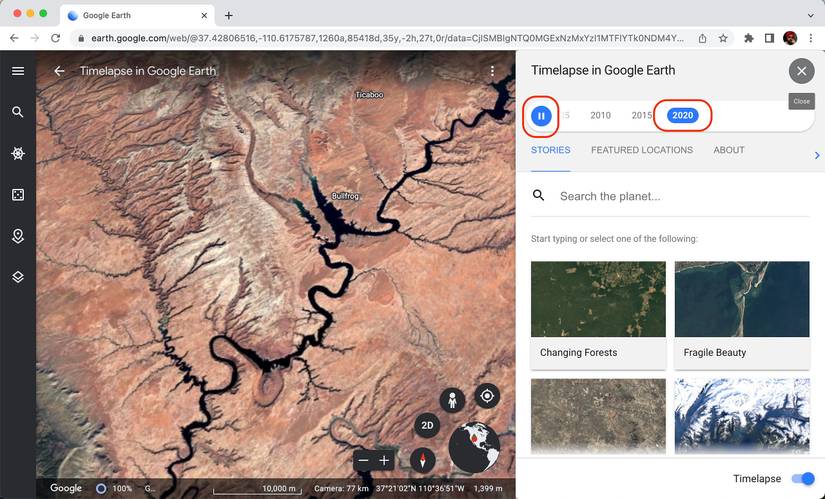Click the earth.google.com address bar

(x=387, y=38)
